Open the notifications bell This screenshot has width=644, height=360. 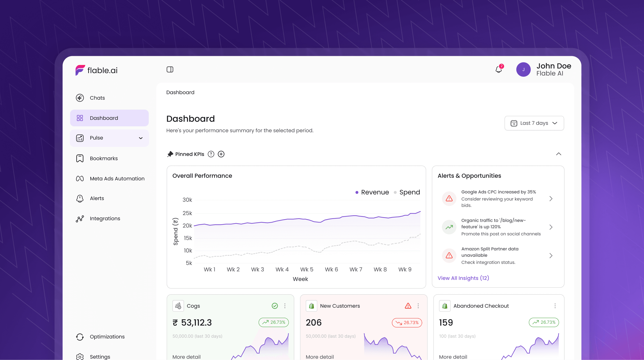click(x=498, y=69)
